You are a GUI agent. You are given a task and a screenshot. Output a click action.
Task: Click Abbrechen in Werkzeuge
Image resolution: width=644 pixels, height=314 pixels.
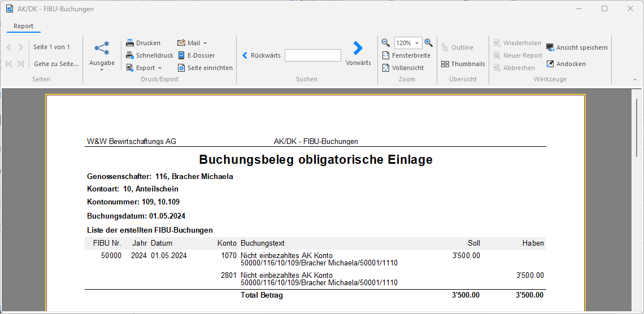tap(514, 68)
